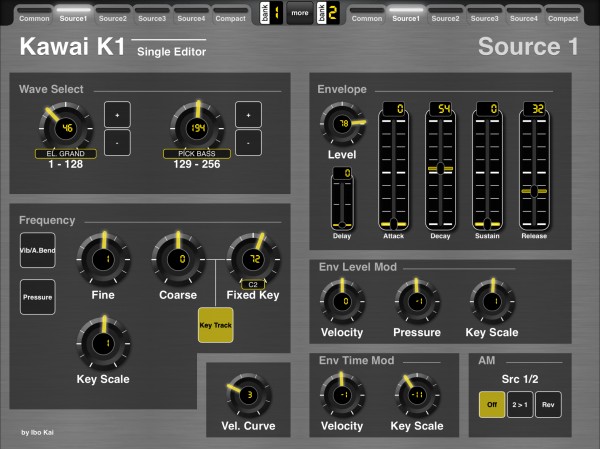Click Env Level Mod Velocity knob
Image resolution: width=600 pixels, height=449 pixels.
pos(342,301)
